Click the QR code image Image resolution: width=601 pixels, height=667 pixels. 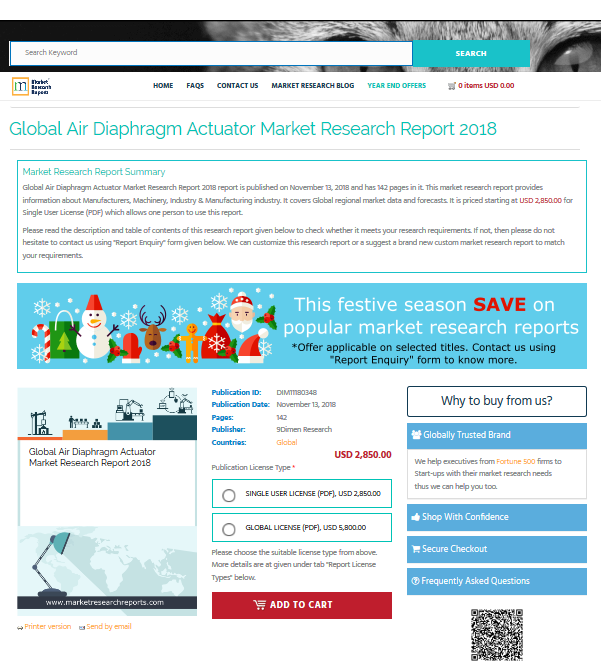[497, 635]
